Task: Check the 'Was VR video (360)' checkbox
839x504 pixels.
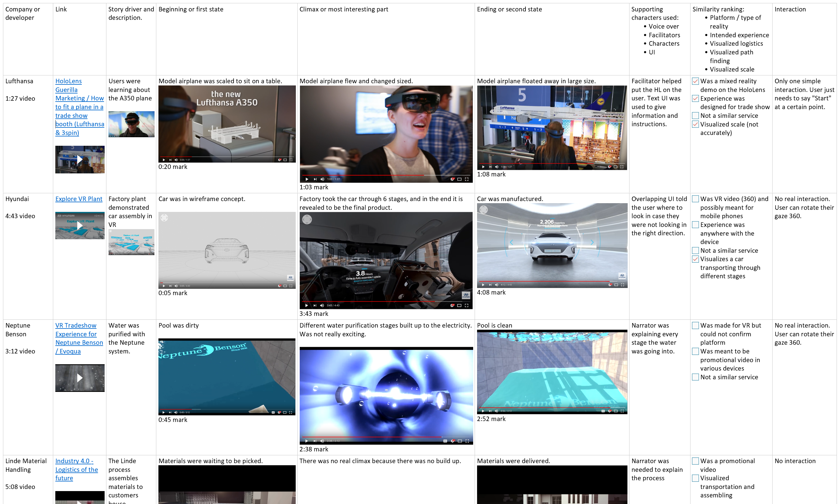Action: (x=695, y=199)
